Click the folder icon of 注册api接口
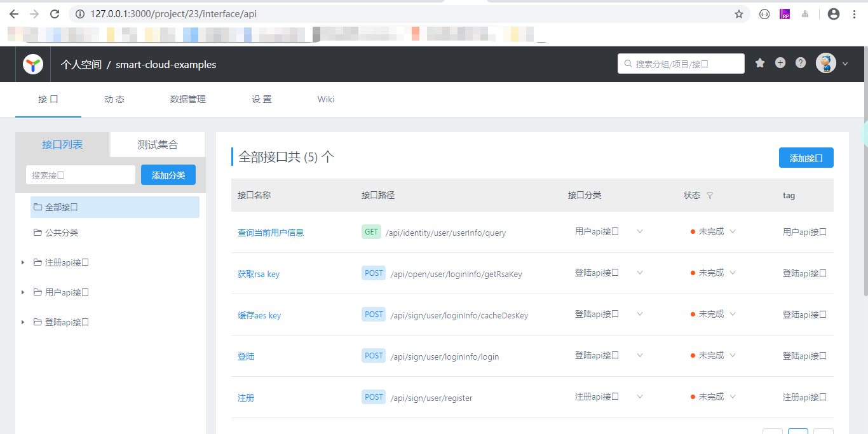868x434 pixels. 37,262
